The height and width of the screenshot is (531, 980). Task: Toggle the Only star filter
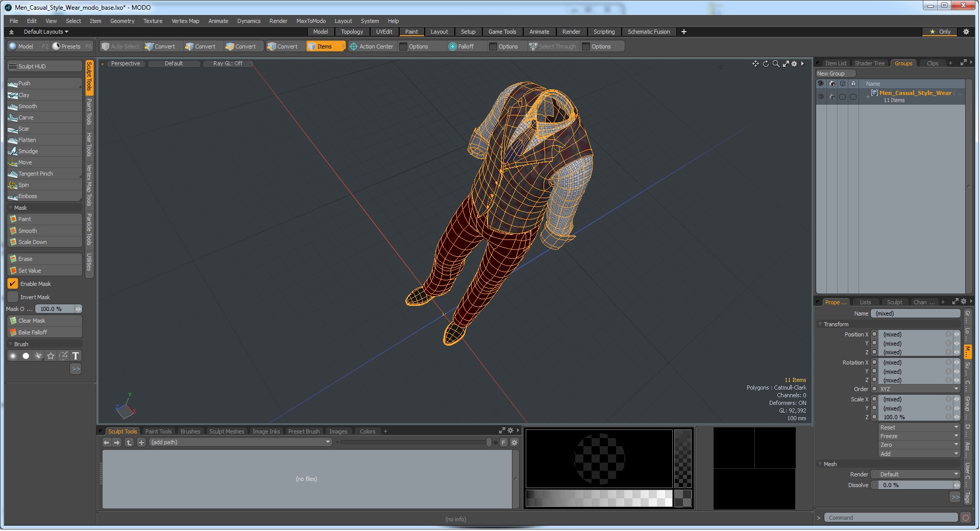pyautogui.click(x=940, y=32)
